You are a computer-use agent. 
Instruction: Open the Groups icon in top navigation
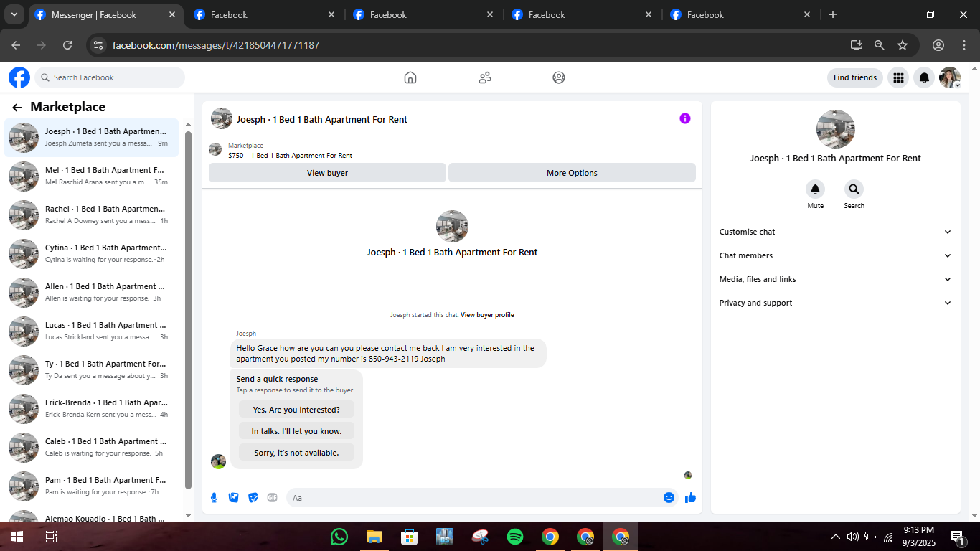click(559, 77)
